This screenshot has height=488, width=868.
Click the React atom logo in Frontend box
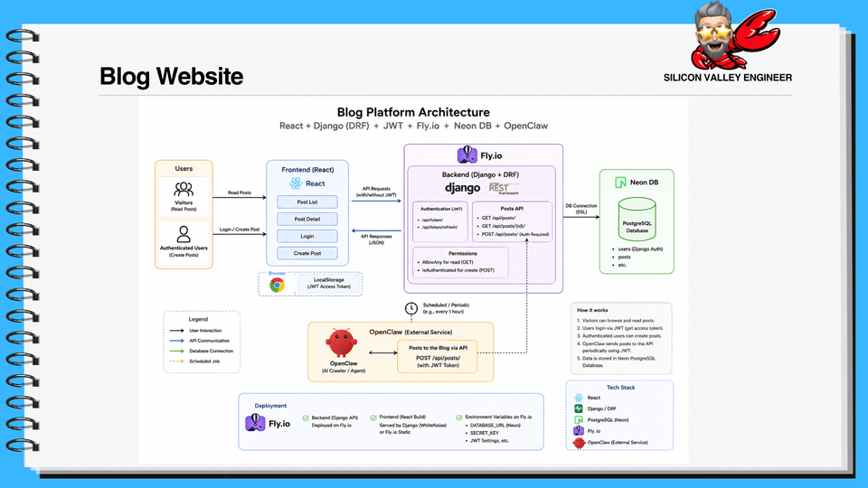click(x=296, y=183)
